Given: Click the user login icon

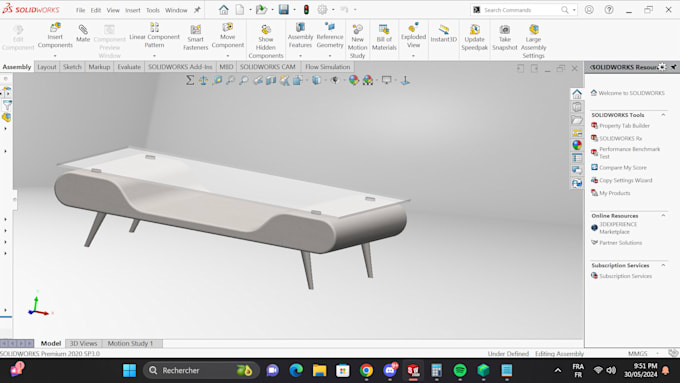Looking at the screenshot, I should pyautogui.click(x=589, y=10).
